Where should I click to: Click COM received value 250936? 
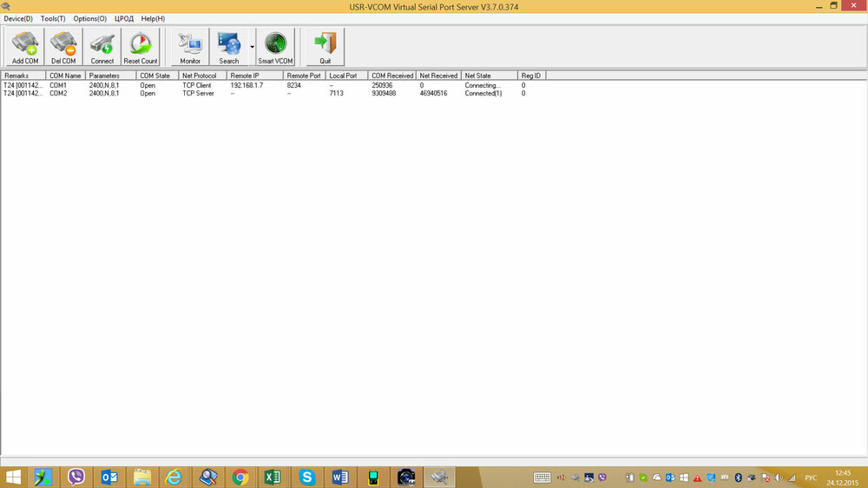(x=382, y=85)
